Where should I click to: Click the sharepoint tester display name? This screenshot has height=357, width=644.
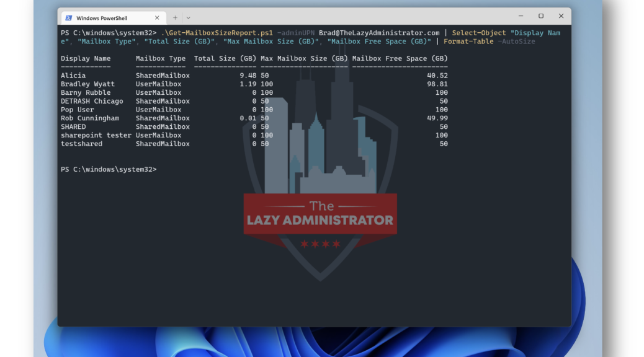[x=96, y=135]
